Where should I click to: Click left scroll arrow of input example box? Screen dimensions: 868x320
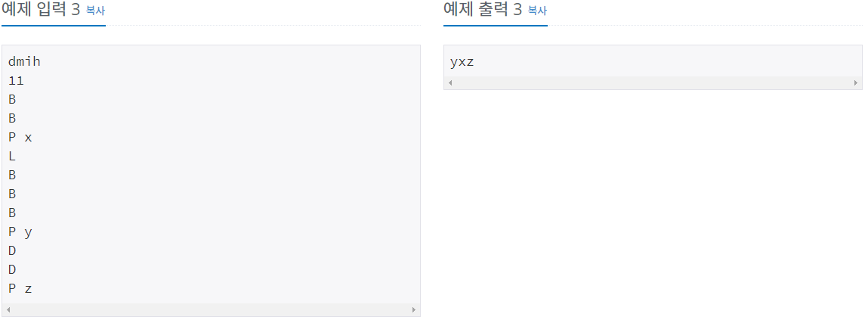coord(8,310)
